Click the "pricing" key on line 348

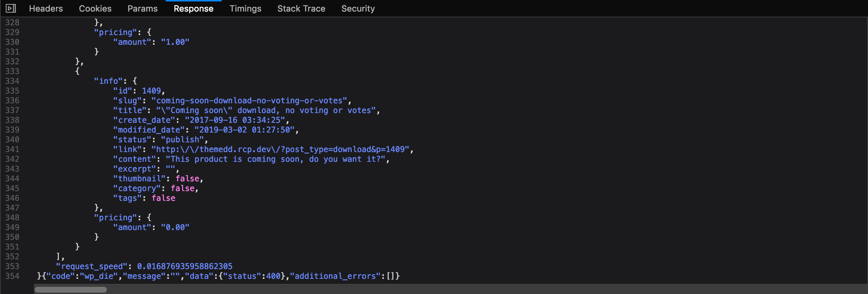click(116, 217)
